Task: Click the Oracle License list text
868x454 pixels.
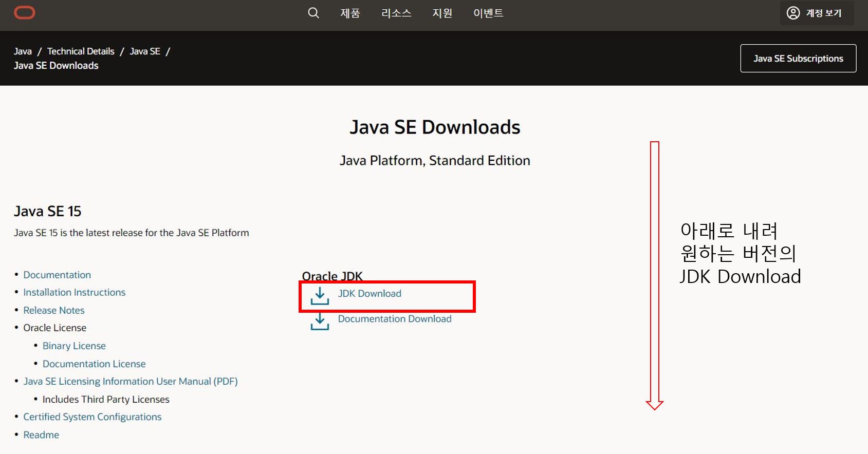Action: coord(54,328)
